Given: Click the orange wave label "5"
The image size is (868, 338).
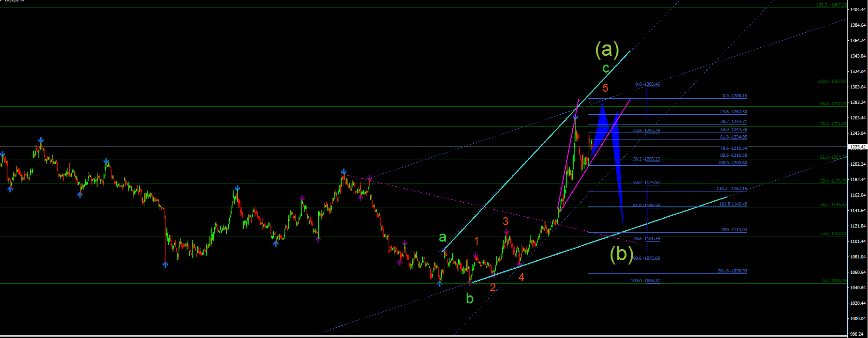Looking at the screenshot, I should coord(606,88).
